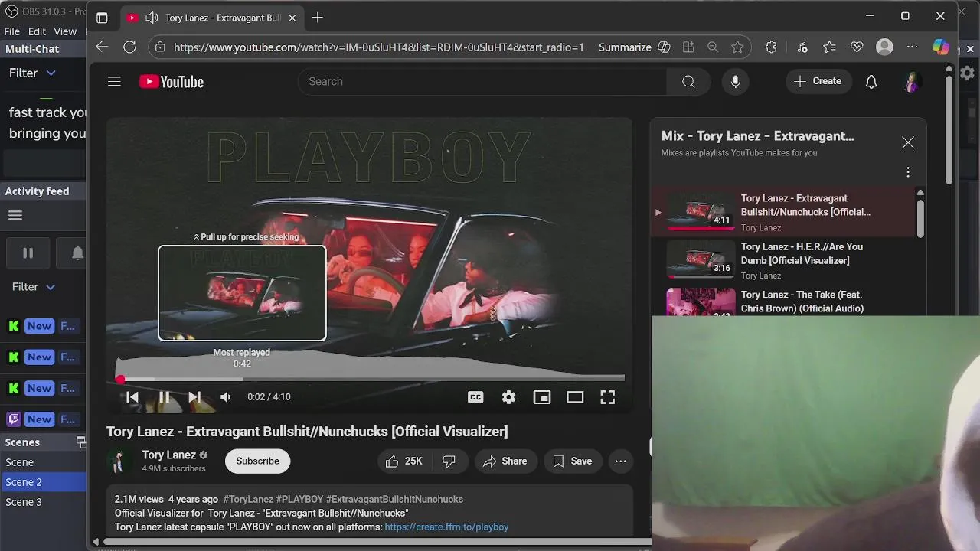Viewport: 980px width, 551px height.
Task: Open the Twitch New activity feed entry
Action: [x=43, y=419]
